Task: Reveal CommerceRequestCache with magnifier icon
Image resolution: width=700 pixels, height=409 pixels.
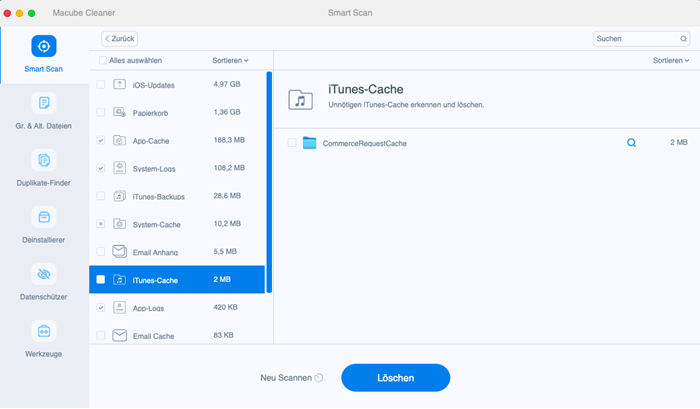Action: [x=631, y=143]
